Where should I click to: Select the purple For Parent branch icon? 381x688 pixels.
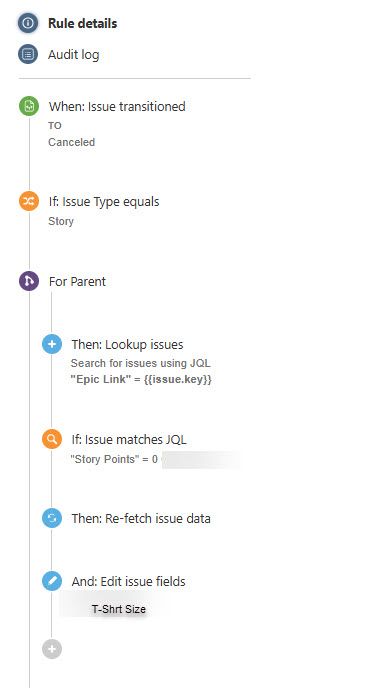(x=29, y=281)
